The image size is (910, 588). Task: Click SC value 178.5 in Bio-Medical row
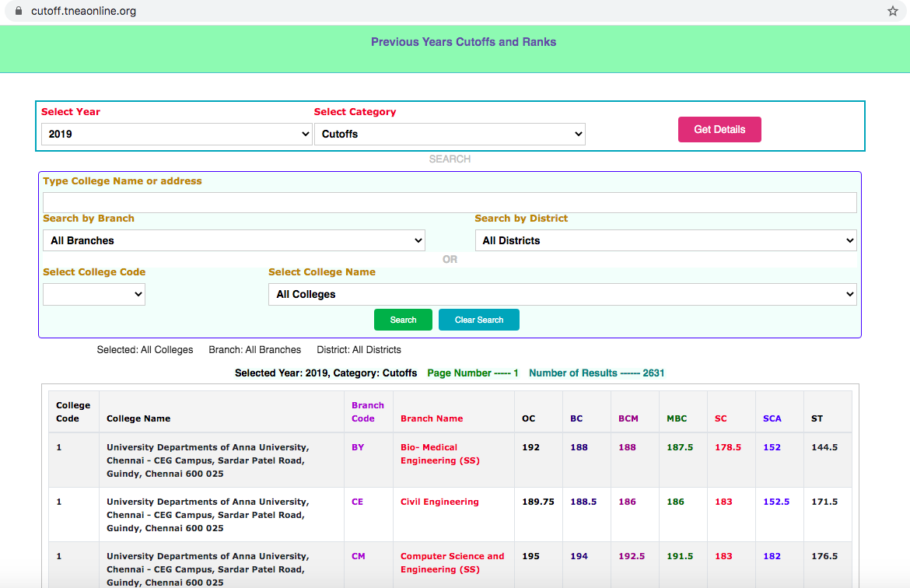(x=728, y=447)
